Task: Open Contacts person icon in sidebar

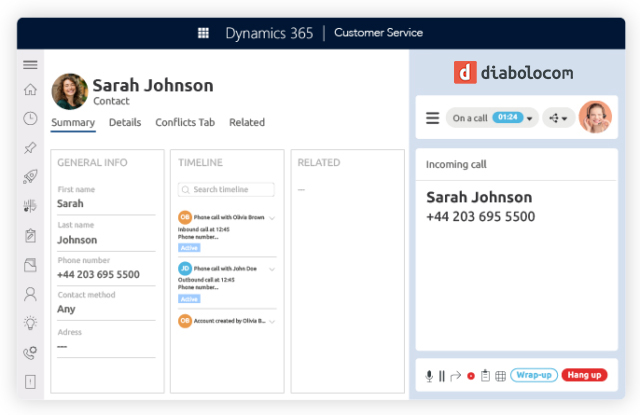Action: click(x=30, y=294)
